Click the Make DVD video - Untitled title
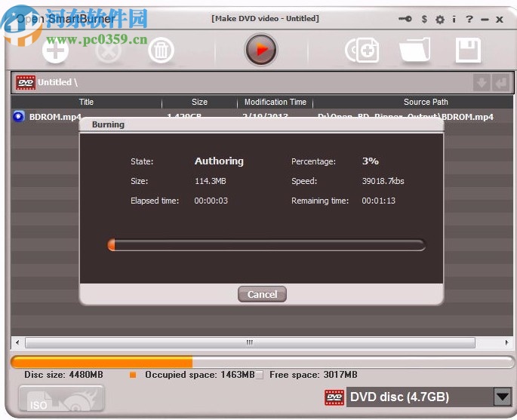This screenshot has width=517, height=420. point(265,18)
